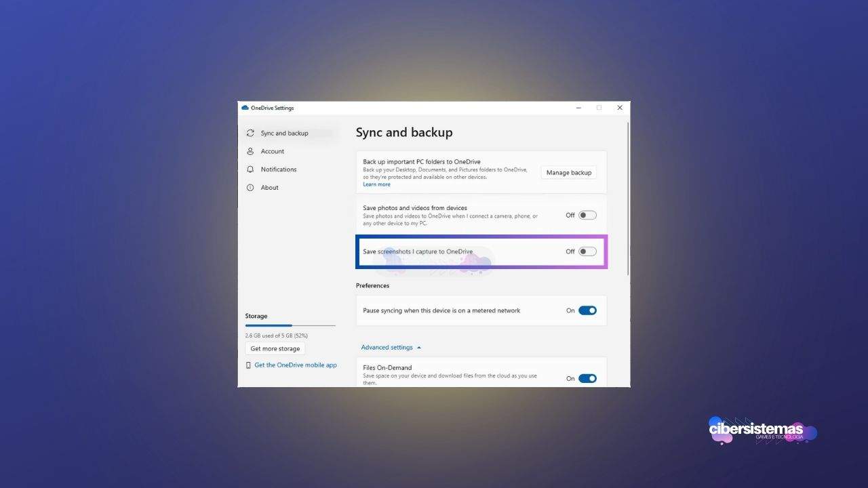
Task: Click the 2.6 GB used of 5 GB text
Action: (276, 335)
